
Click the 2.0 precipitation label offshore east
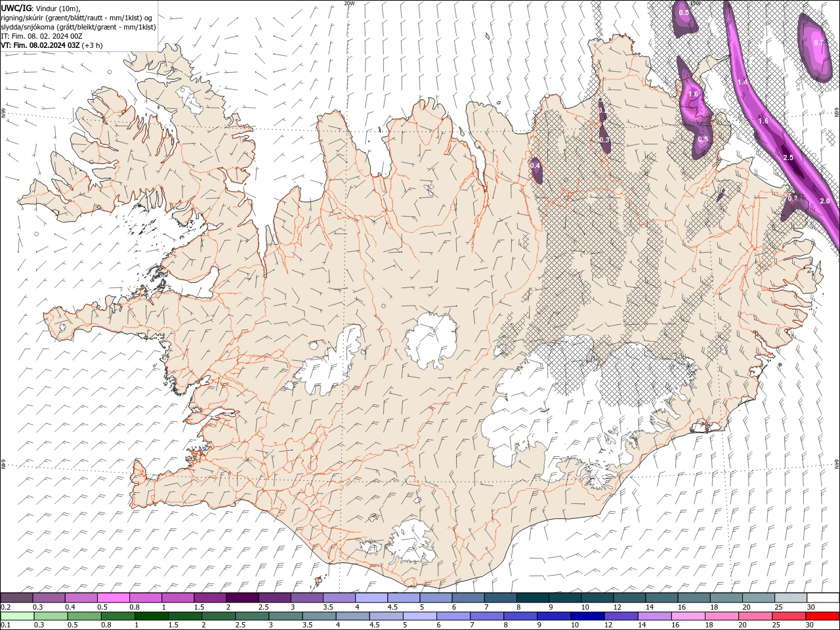(825, 201)
